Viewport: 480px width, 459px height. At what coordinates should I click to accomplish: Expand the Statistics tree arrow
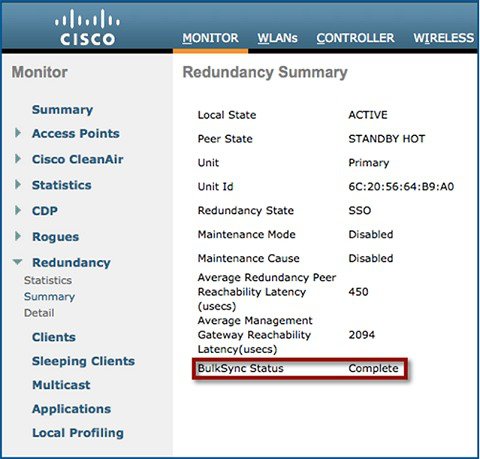(x=18, y=184)
